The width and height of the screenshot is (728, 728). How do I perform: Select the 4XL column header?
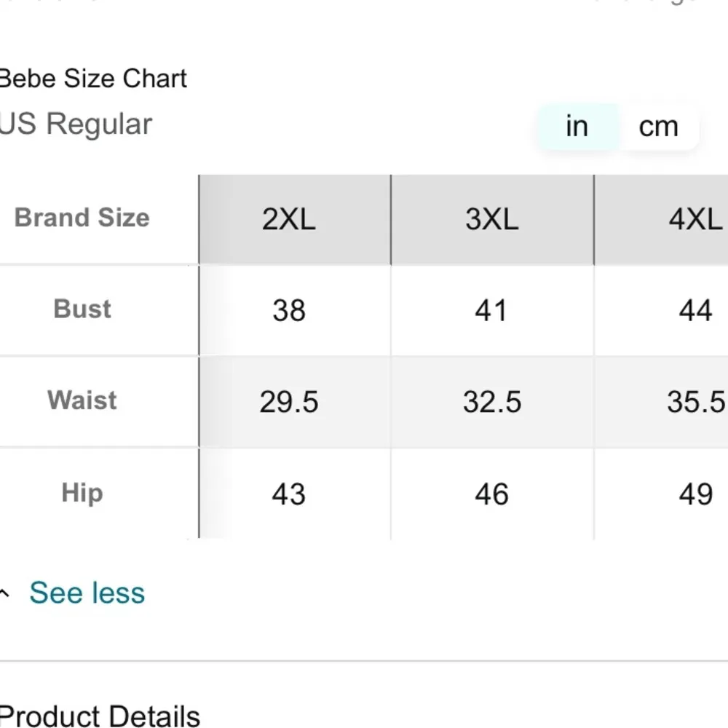click(695, 219)
